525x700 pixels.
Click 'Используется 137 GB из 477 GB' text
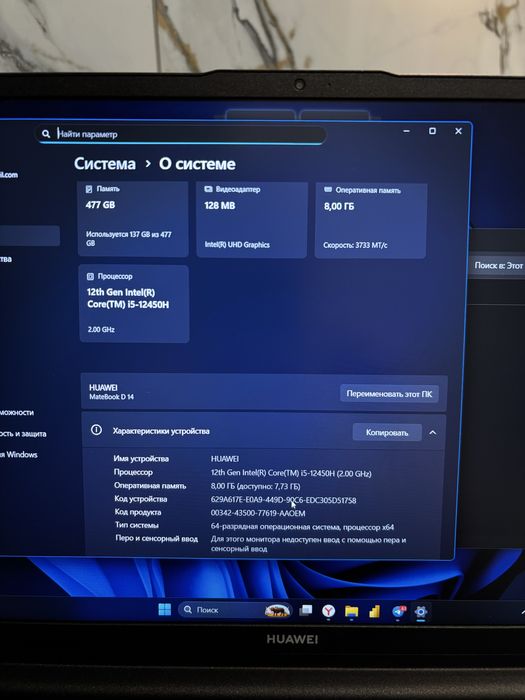point(129,238)
